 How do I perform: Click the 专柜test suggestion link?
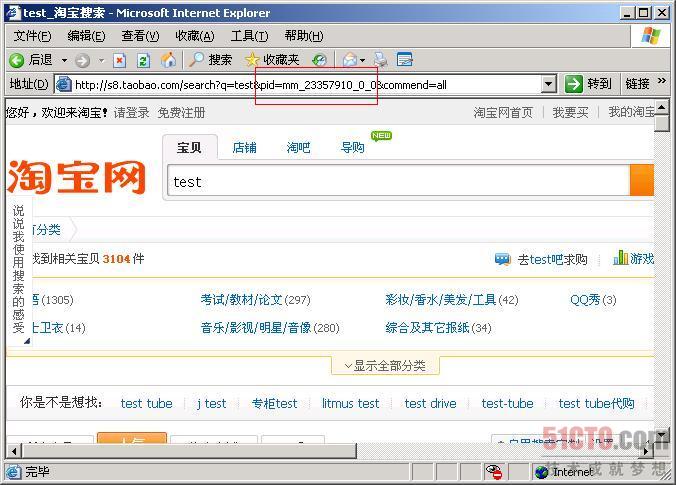click(275, 404)
